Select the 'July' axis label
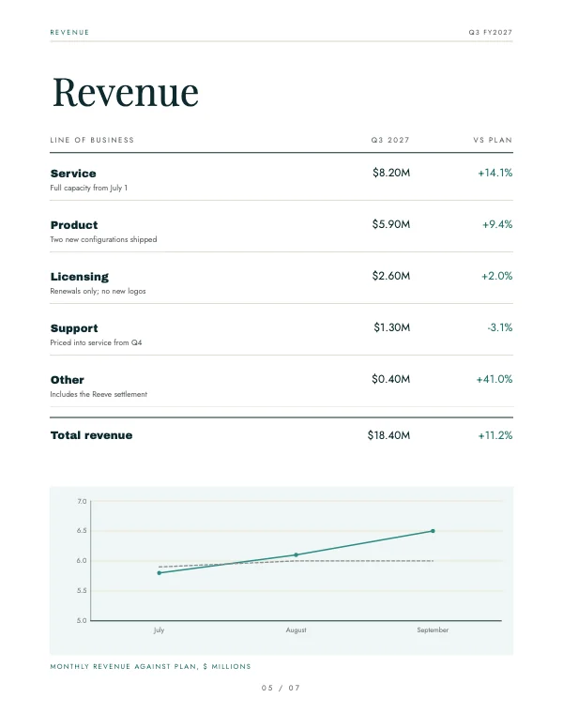Image resolution: width=563 pixels, height=728 pixels. click(159, 630)
